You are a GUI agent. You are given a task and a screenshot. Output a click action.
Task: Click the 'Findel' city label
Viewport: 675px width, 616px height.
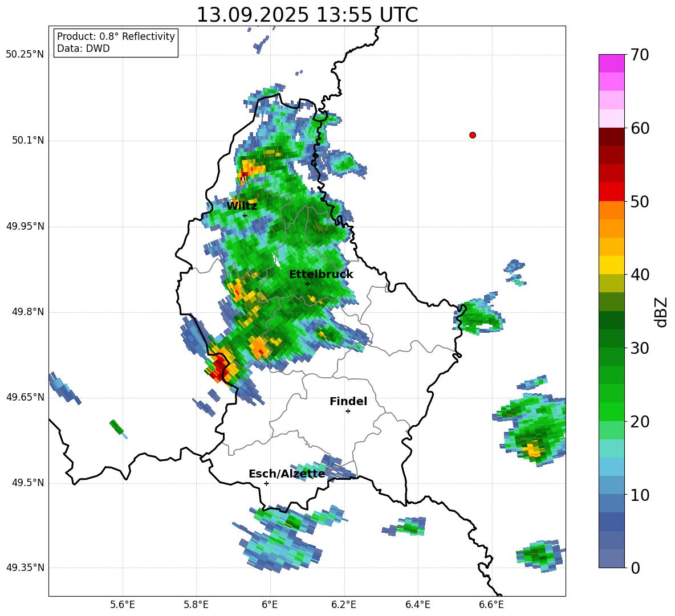pos(348,402)
